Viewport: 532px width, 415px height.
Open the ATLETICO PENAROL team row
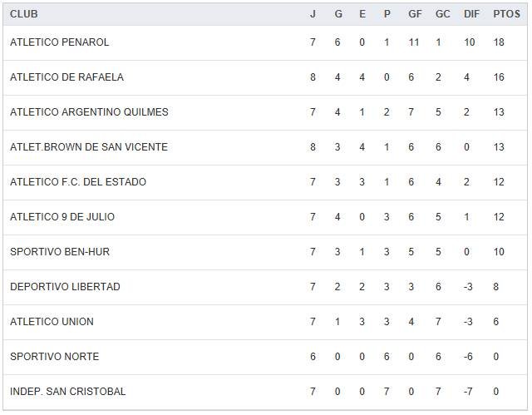60,42
